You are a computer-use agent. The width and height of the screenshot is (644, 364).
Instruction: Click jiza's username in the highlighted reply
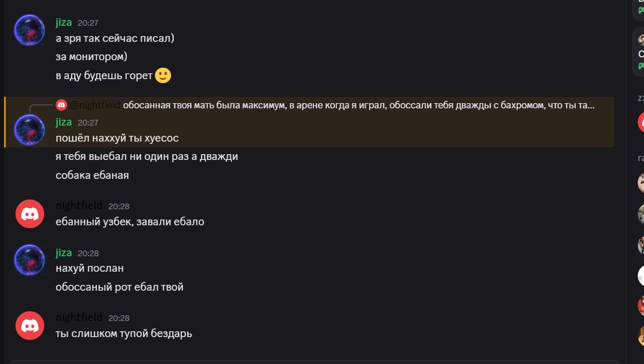(64, 122)
